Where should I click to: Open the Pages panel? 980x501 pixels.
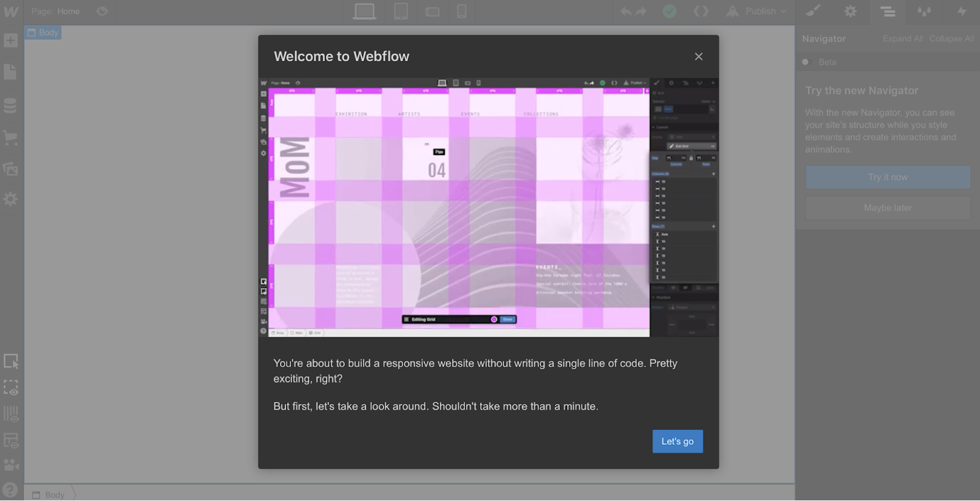10,72
